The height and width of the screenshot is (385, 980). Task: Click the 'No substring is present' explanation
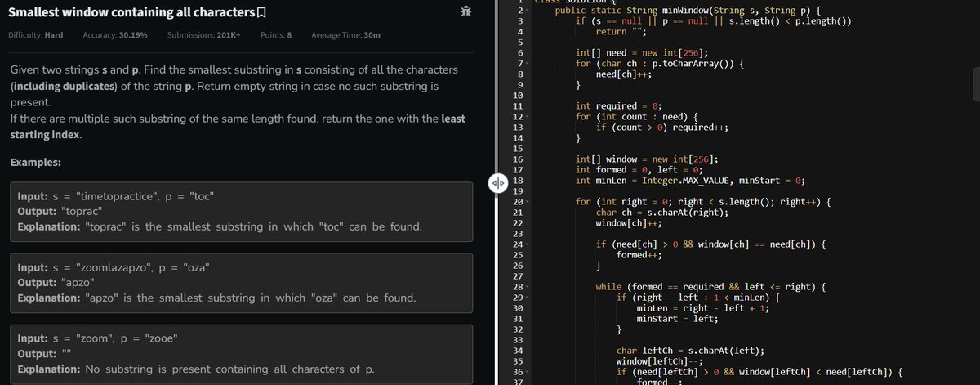196,369
